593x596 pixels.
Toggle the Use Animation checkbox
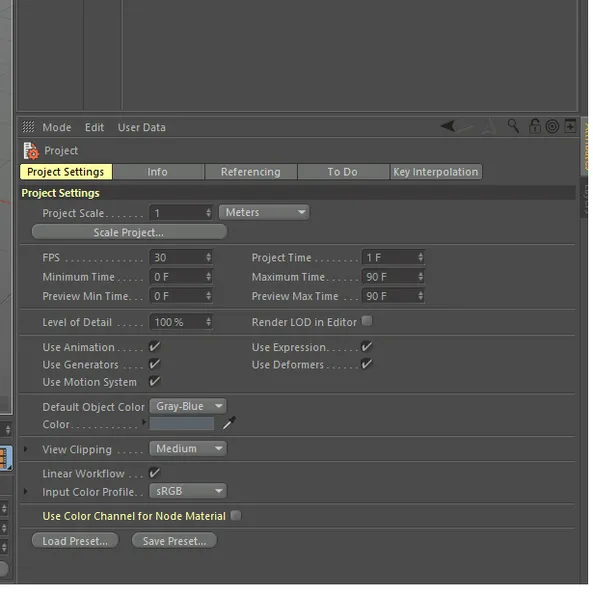point(154,346)
